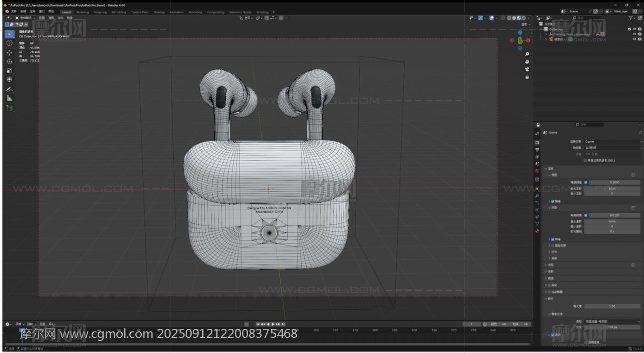
Task: Toggle the Open Shading Language (OSL) checkbox
Action: 585,160
